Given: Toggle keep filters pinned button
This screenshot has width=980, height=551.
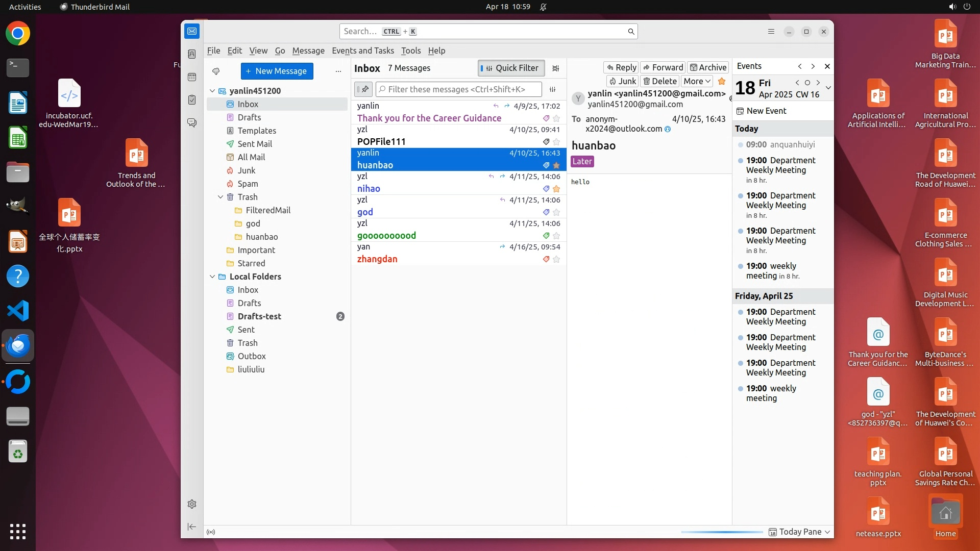Looking at the screenshot, I should point(363,89).
